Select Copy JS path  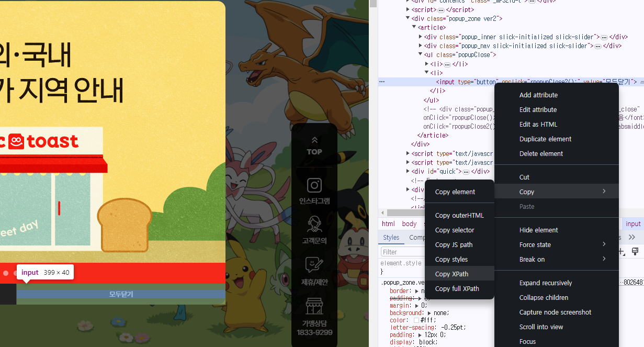(x=460, y=244)
